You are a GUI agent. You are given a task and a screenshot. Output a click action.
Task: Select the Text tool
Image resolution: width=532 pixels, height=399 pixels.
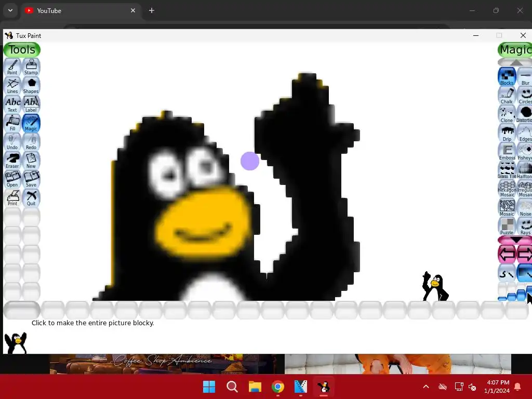[12, 104]
